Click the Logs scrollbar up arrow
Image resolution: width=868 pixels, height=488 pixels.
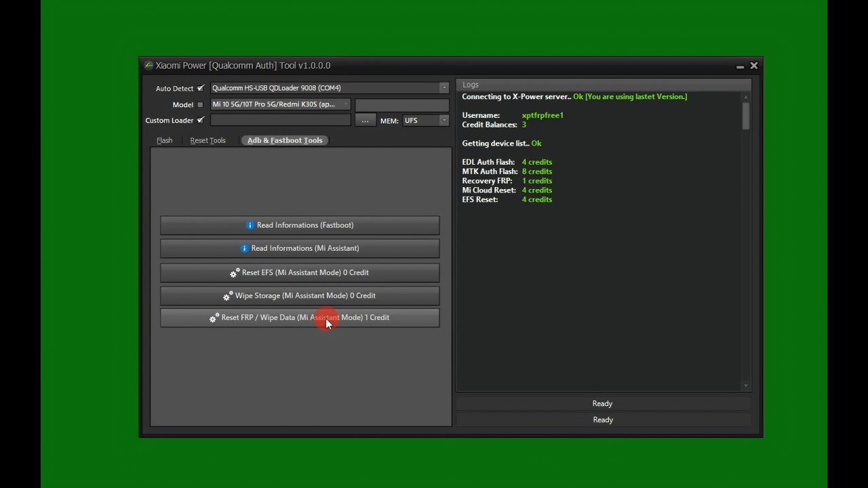coord(746,97)
